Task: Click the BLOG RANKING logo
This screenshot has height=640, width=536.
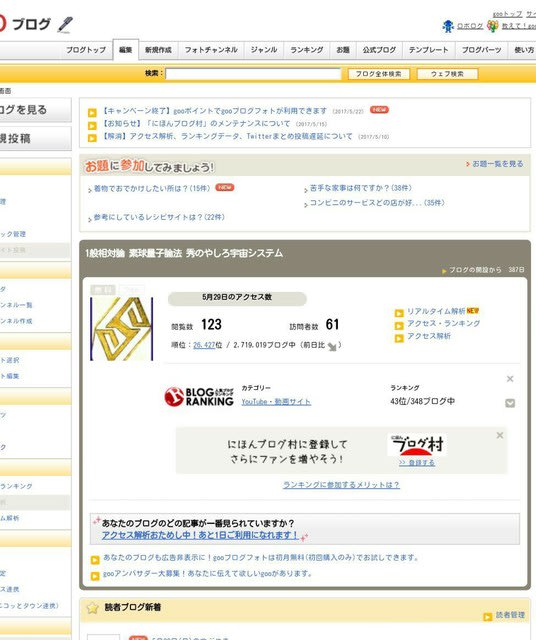Action: tap(199, 397)
